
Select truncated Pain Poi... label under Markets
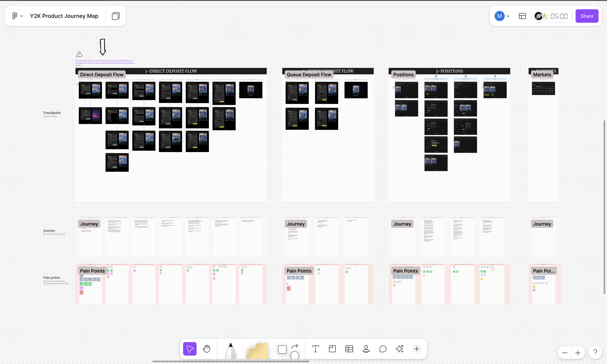point(544,271)
